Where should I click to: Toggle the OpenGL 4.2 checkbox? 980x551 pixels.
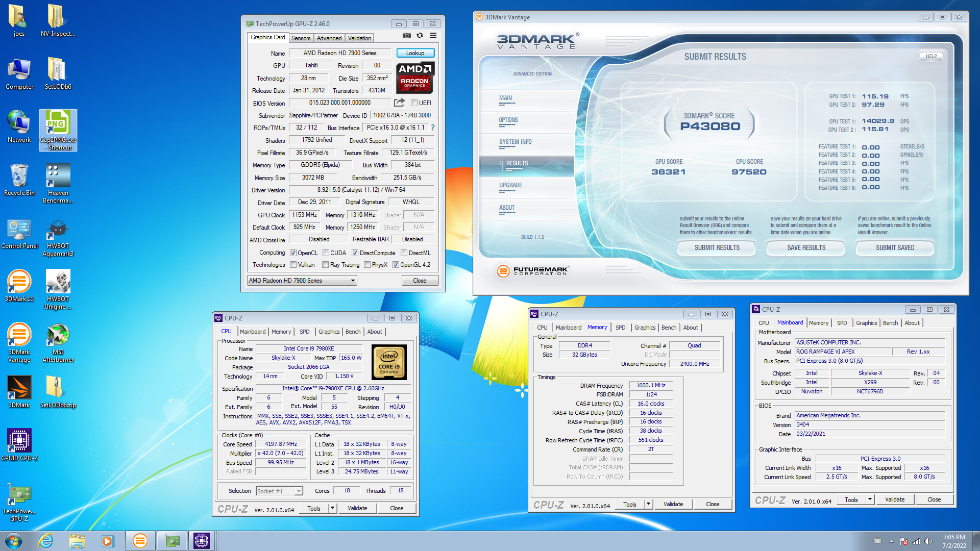(x=396, y=265)
